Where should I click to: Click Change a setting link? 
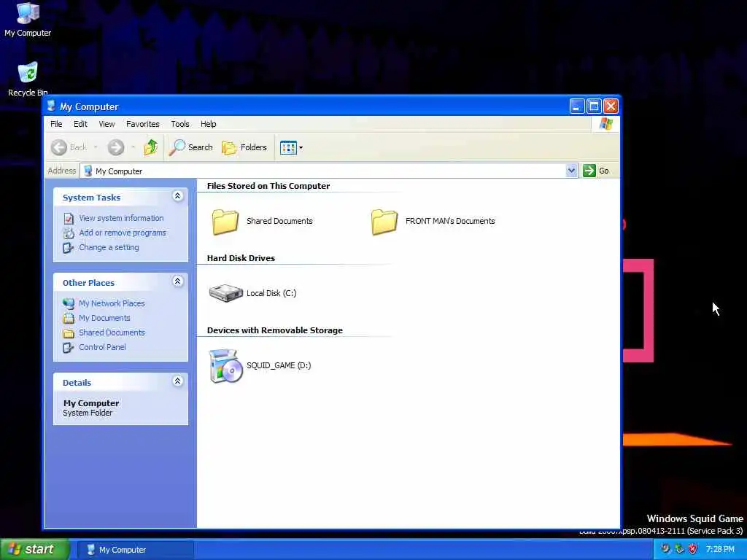point(109,248)
